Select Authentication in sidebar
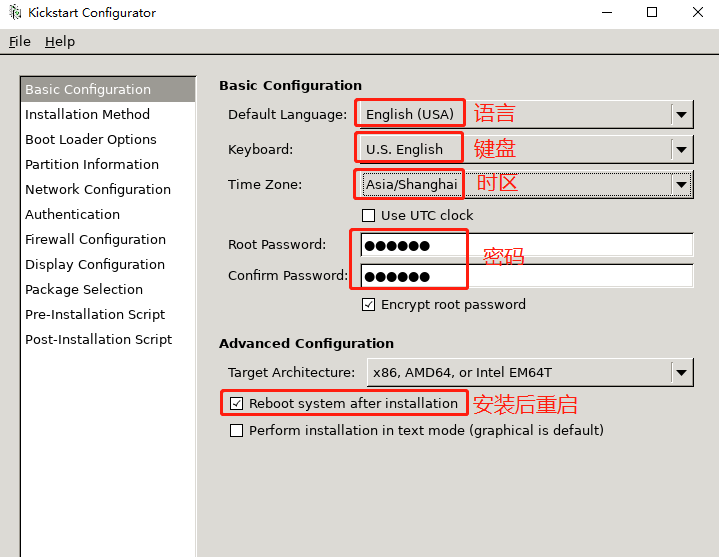 [x=108, y=214]
